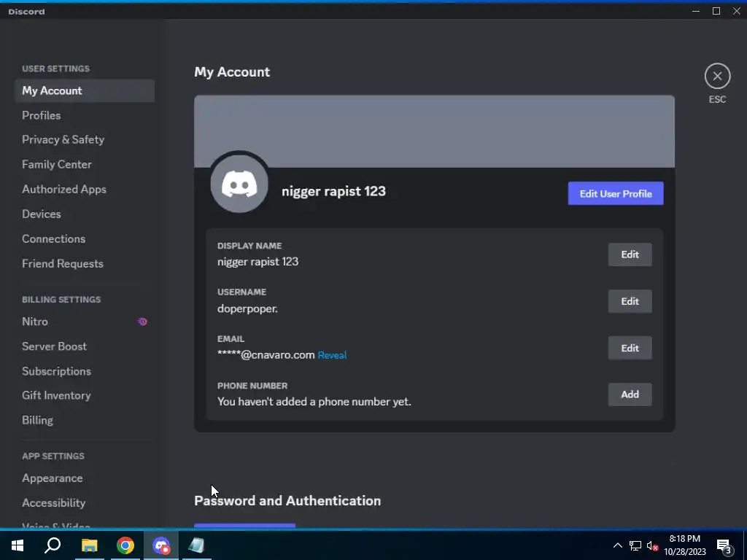Open Gift Inventory page
Image resolution: width=747 pixels, height=560 pixels.
pyautogui.click(x=85, y=395)
